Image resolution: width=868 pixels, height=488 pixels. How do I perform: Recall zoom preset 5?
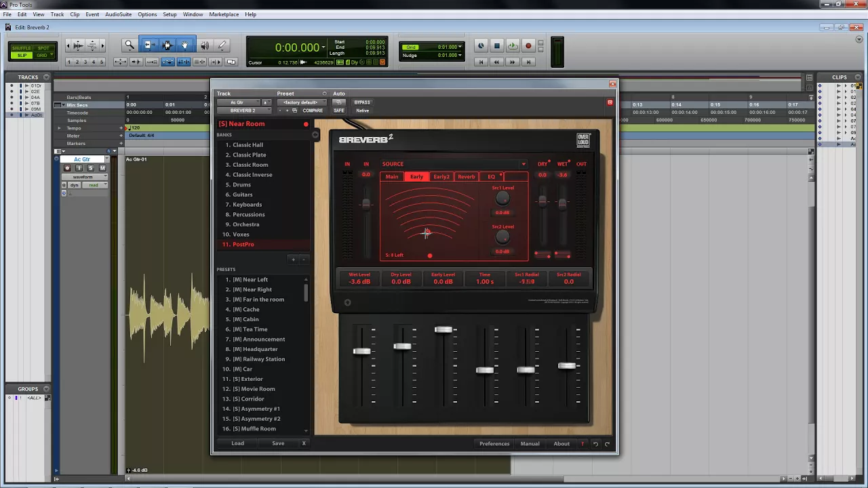(x=102, y=62)
